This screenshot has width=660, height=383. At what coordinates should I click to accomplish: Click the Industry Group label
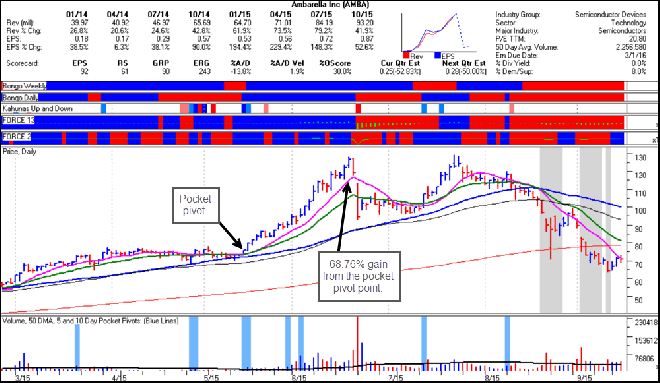(518, 14)
